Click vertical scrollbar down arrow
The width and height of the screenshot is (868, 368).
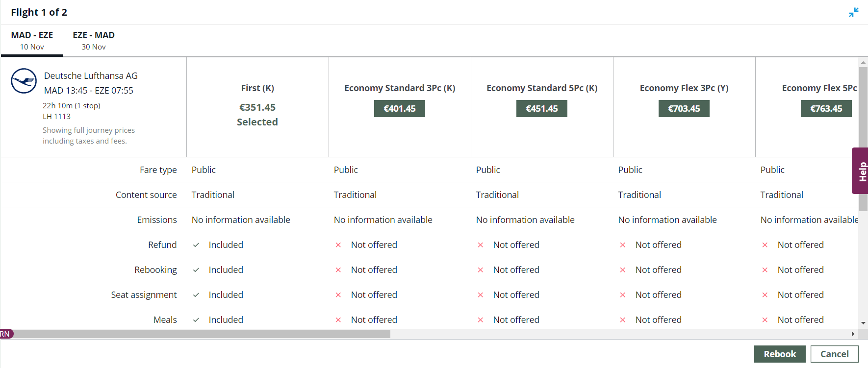click(x=863, y=323)
